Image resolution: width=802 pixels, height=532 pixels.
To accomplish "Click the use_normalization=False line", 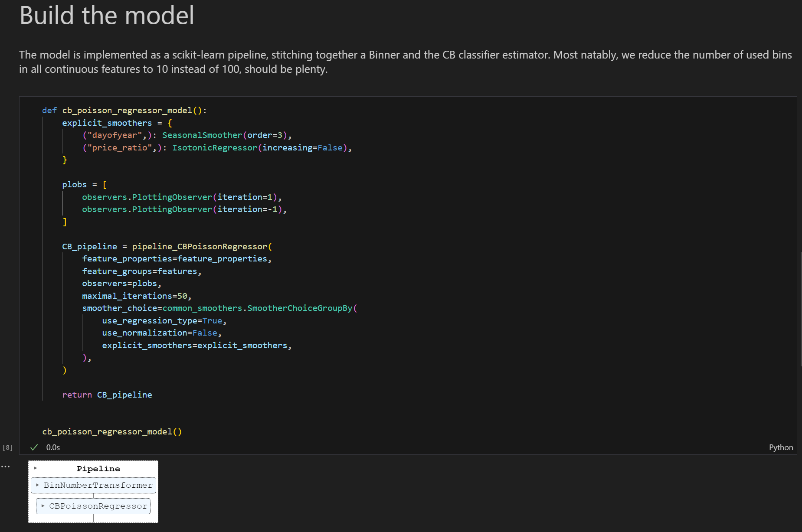I will pyautogui.click(x=162, y=333).
